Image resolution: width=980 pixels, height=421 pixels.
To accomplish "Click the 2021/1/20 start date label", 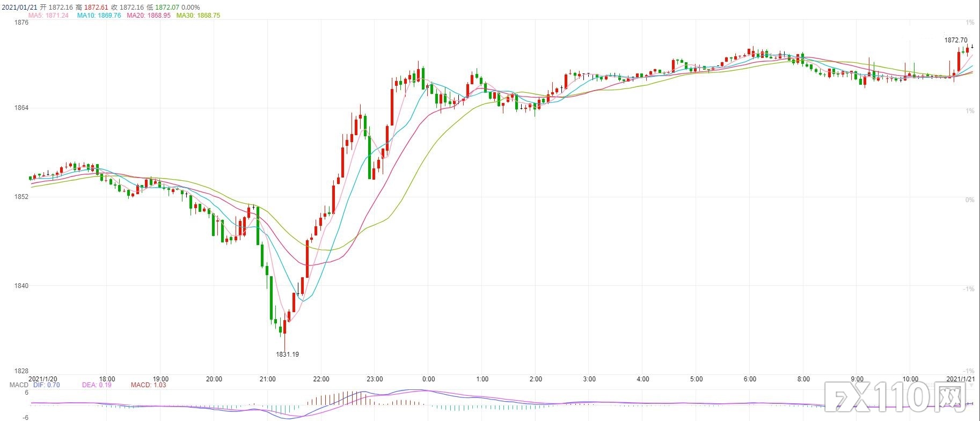I will 42,379.
